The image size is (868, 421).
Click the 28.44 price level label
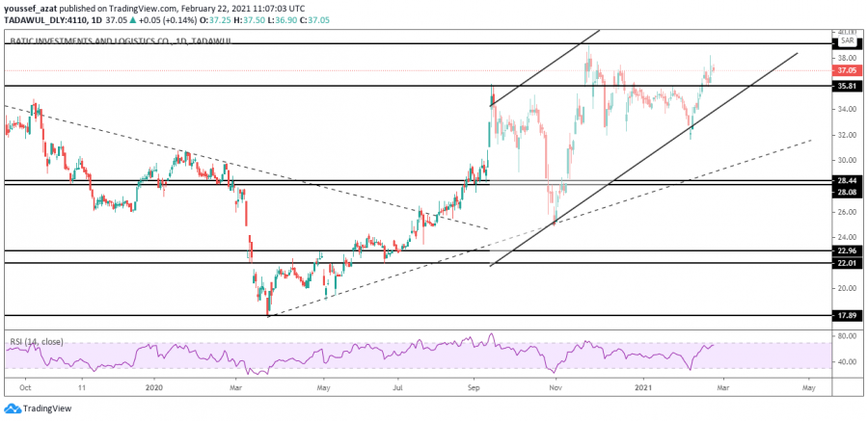pyautogui.click(x=848, y=180)
